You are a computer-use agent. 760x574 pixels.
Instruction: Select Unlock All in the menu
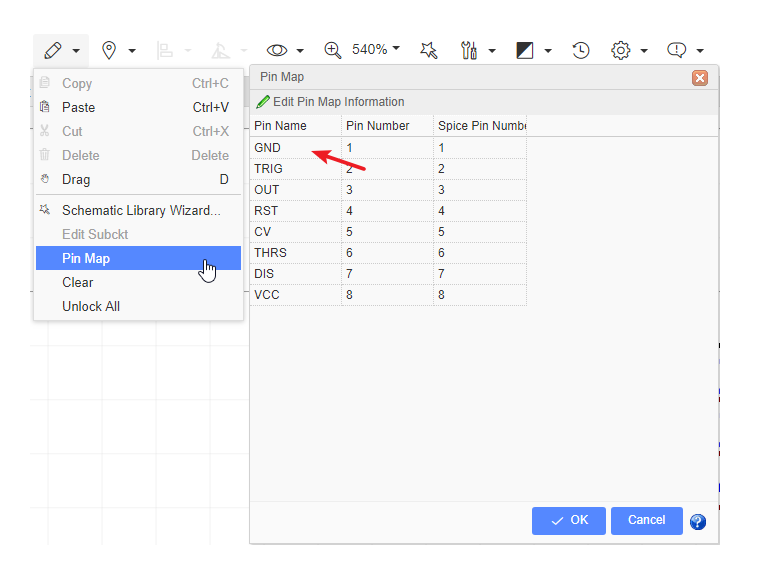coord(91,306)
